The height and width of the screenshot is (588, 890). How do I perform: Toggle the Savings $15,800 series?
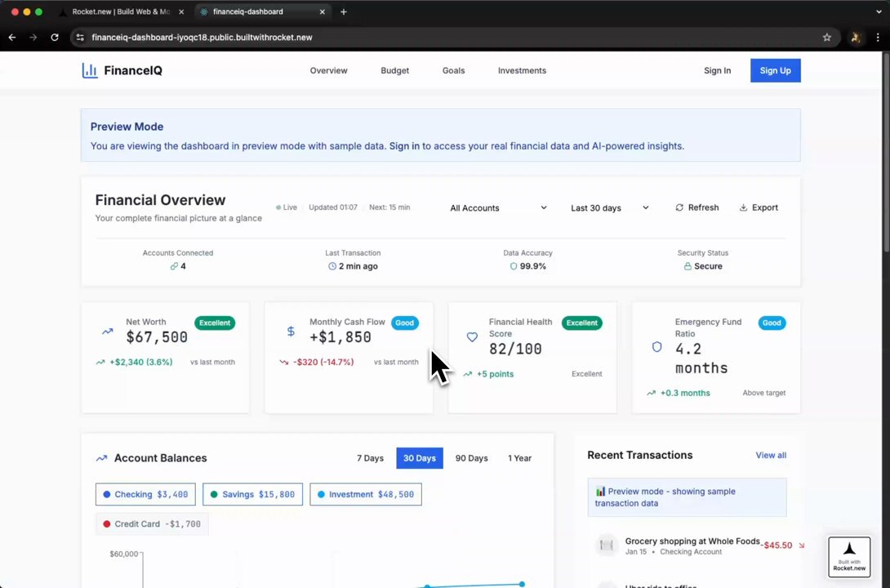click(x=252, y=494)
